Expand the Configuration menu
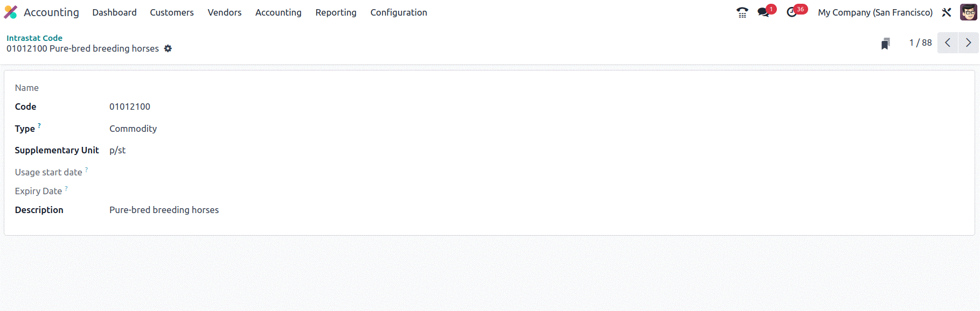 [399, 12]
